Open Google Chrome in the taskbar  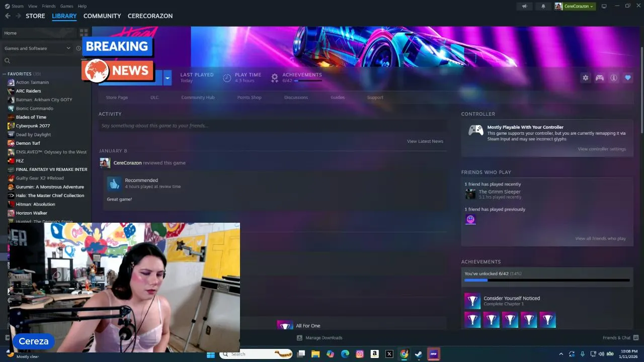[x=404, y=354]
